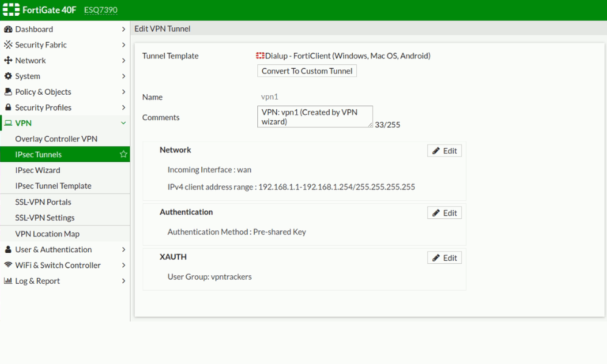Viewport: 607px width, 364px height.
Task: Click into the Comments text area
Action: coord(315,117)
